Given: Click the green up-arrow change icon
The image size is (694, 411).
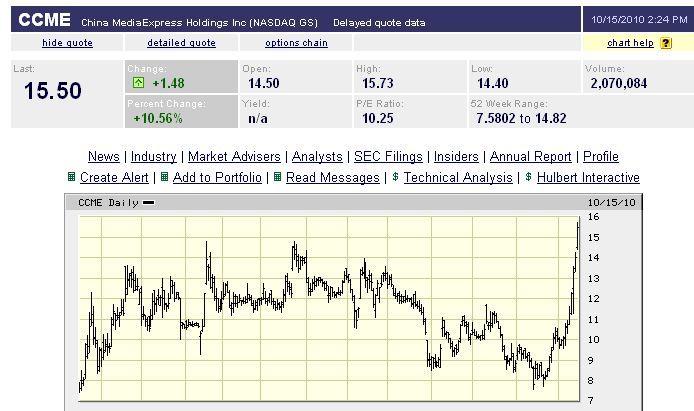Looking at the screenshot, I should 139,82.
